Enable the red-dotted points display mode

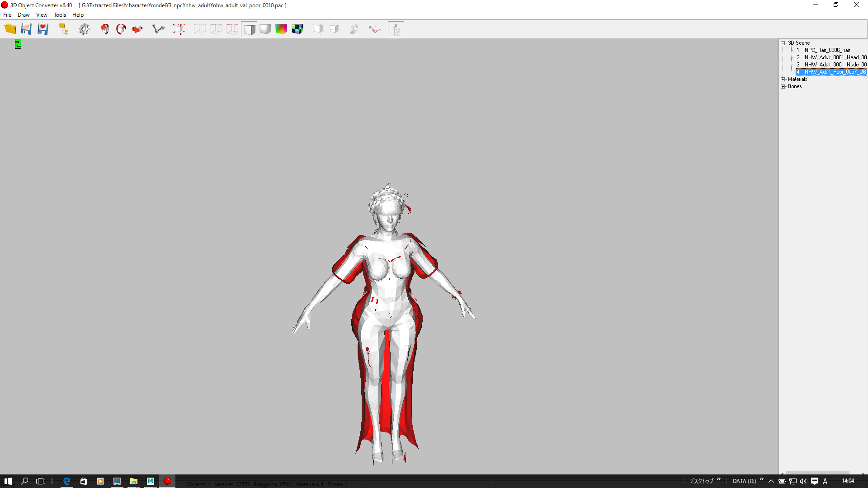[x=200, y=29]
